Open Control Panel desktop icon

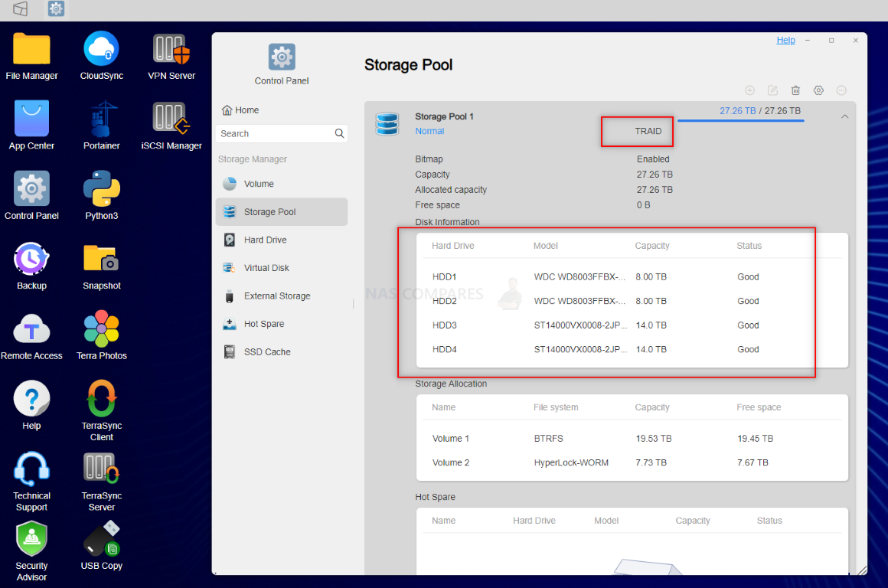coord(31,195)
